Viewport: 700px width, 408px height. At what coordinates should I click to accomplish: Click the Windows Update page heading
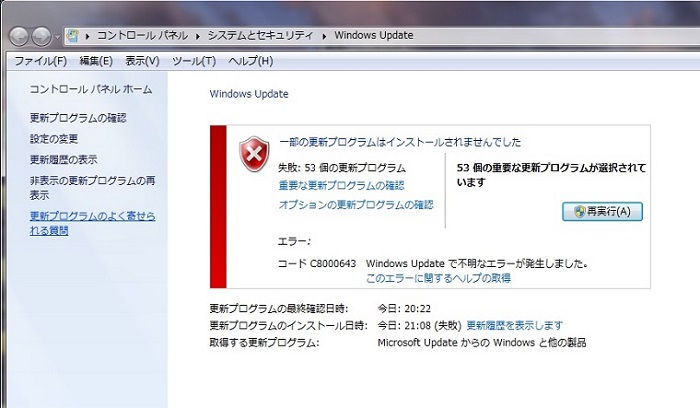pyautogui.click(x=249, y=94)
